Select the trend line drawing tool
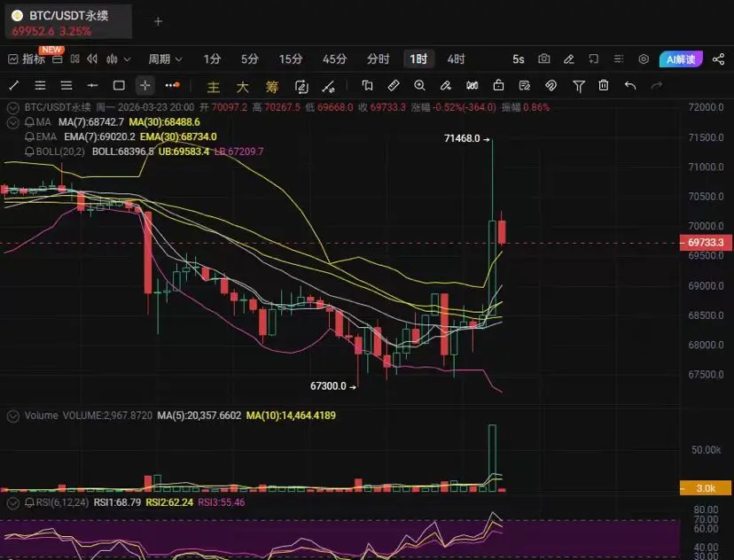Screen dimensions: 734x560 point(14,85)
